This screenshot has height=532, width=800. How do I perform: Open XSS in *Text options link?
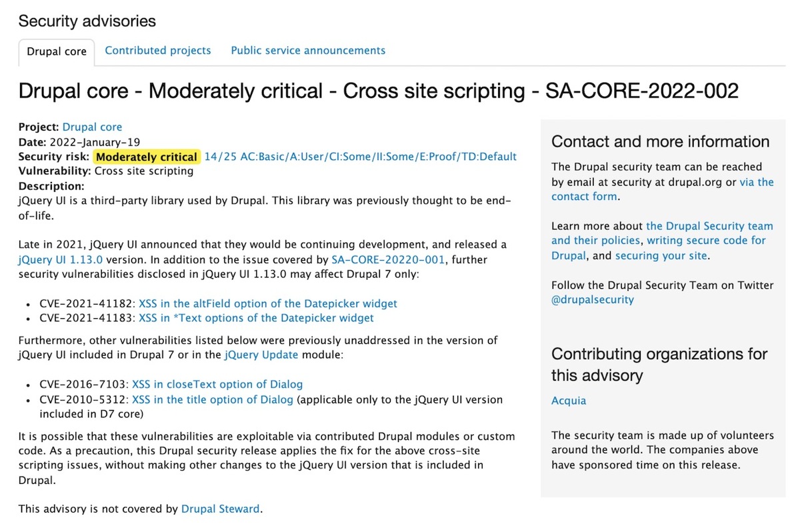(256, 318)
